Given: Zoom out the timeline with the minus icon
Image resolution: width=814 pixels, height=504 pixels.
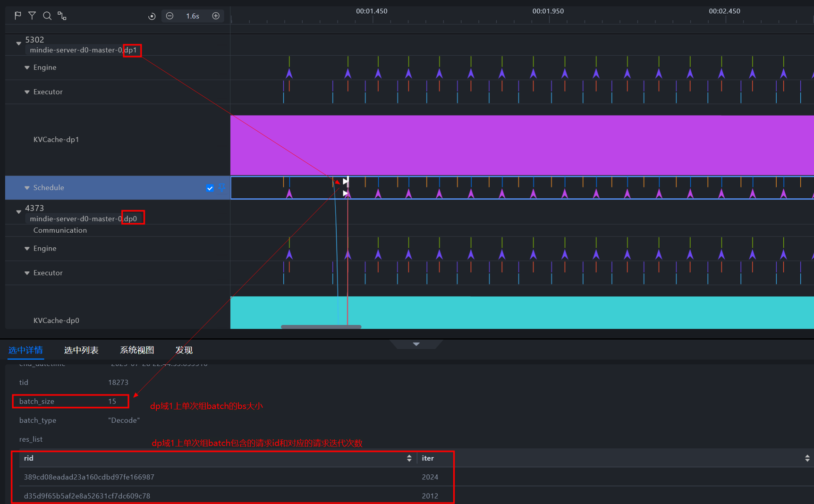Looking at the screenshot, I should pos(170,16).
